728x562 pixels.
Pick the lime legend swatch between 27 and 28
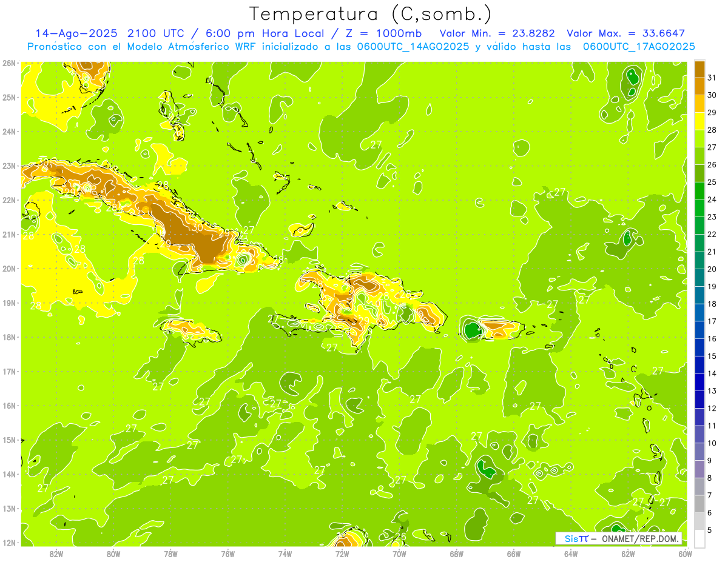click(699, 138)
